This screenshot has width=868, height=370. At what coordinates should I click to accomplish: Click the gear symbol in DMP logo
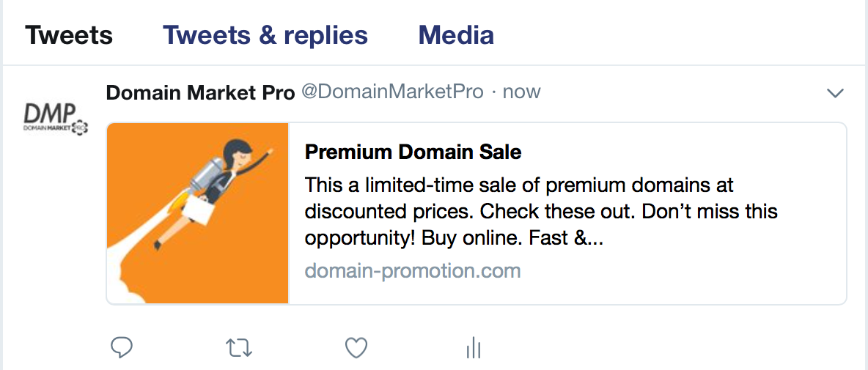pos(81,128)
